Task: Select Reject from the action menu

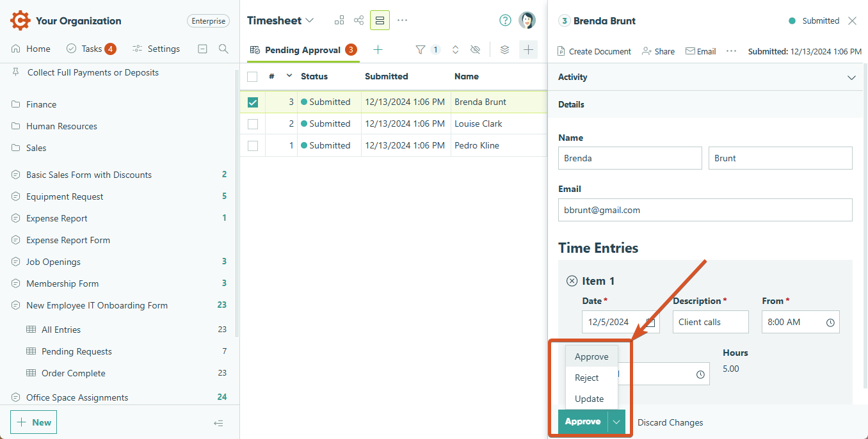Action: click(x=591, y=378)
